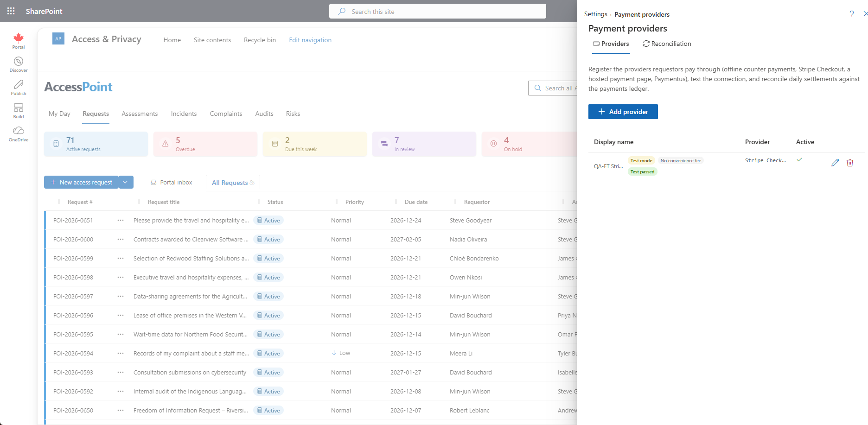The image size is (868, 425).
Task: Open the SharePoint app launcher grid
Action: coord(11,11)
